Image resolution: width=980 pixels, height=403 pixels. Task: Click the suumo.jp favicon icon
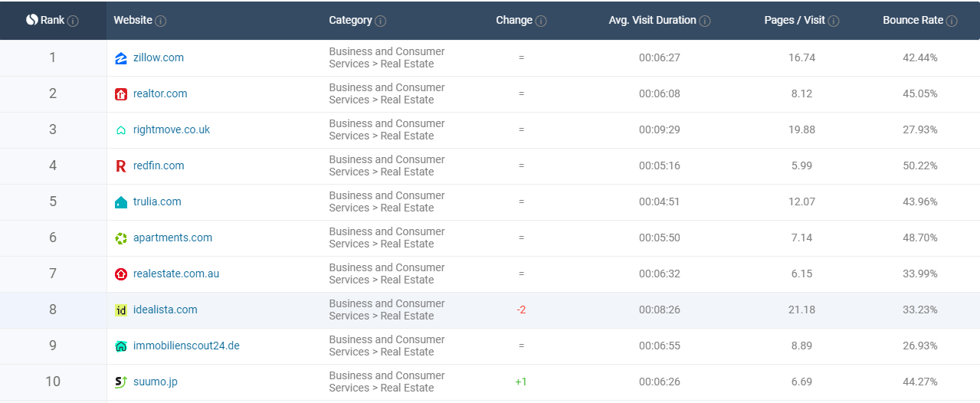pyautogui.click(x=120, y=382)
